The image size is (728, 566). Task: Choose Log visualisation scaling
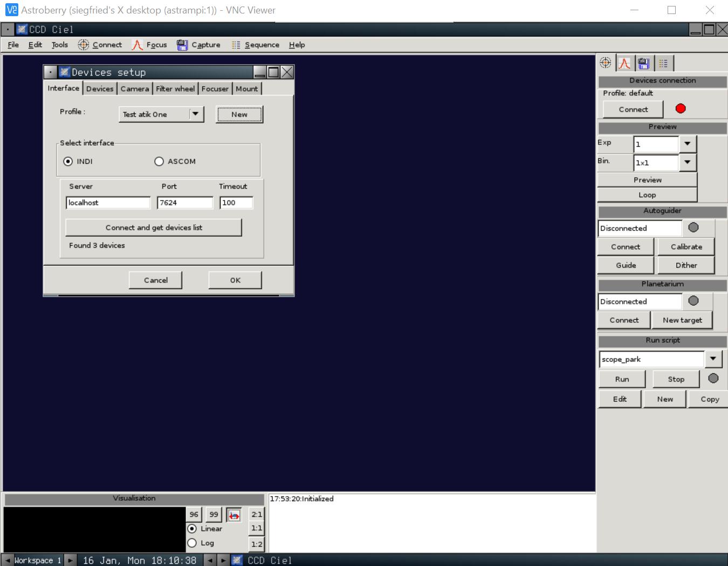(x=192, y=543)
